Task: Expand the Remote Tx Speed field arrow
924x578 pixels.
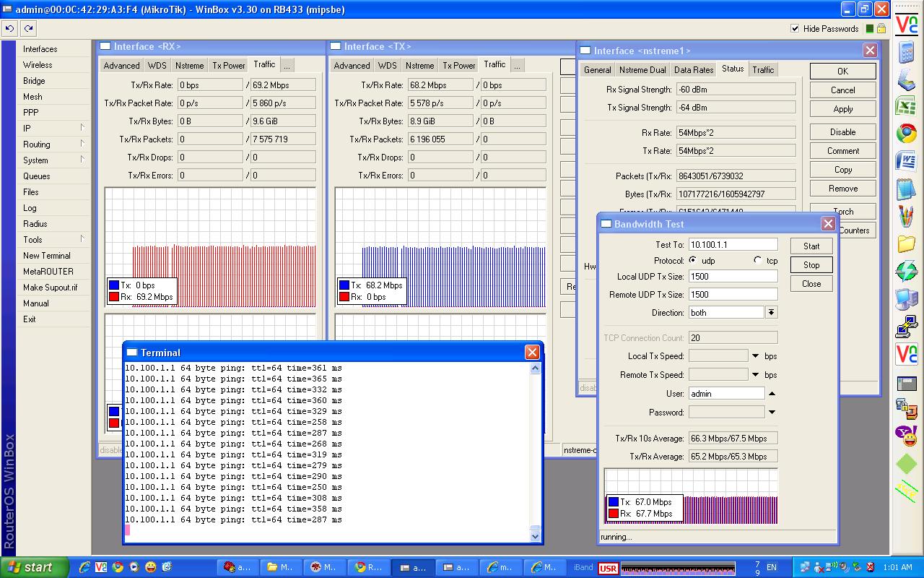Action: [x=756, y=375]
